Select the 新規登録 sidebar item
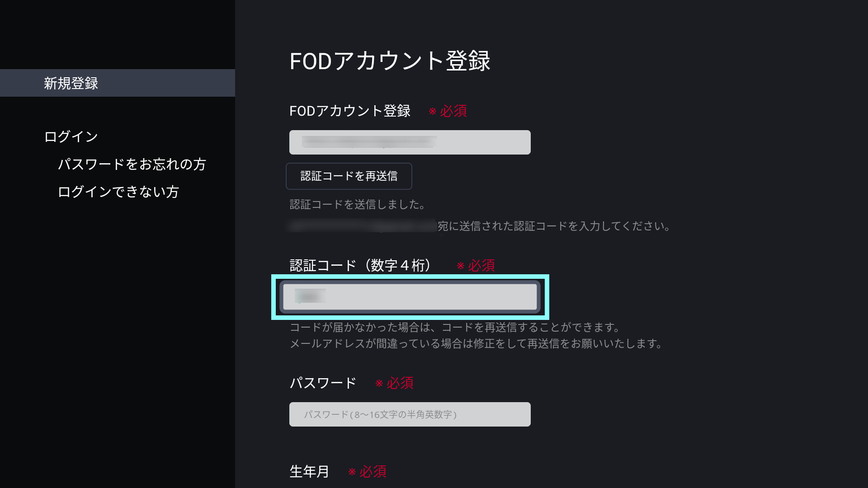Screen dimensions: 868x488 coord(71,83)
